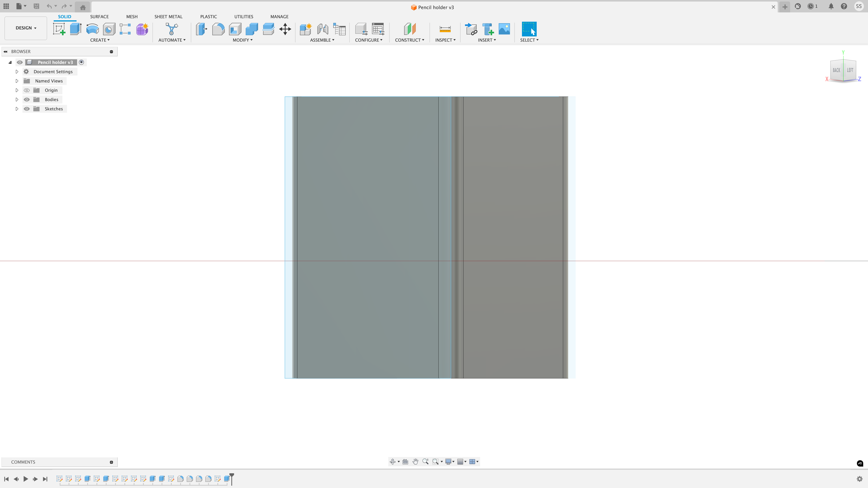Show the hidden Origin folder
Image resolution: width=868 pixels, height=488 pixels.
click(27, 90)
